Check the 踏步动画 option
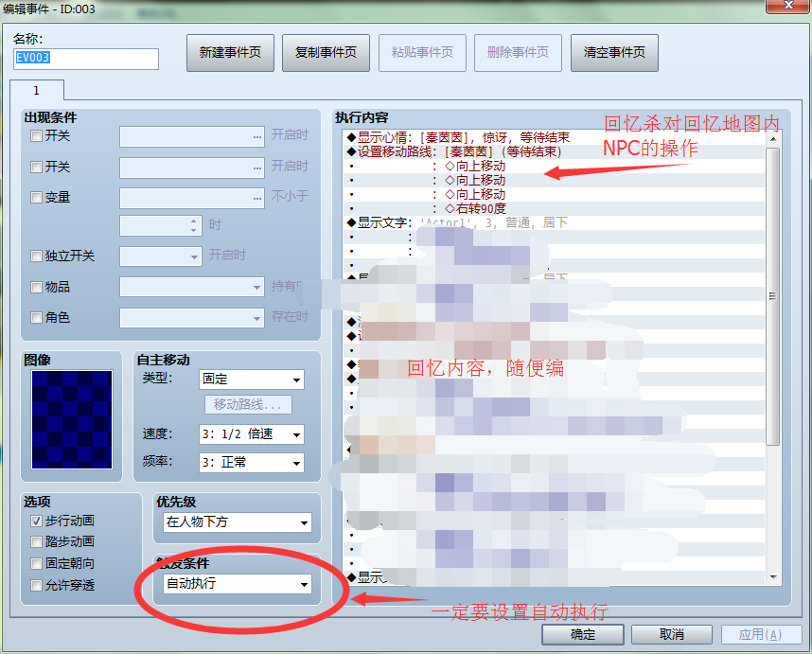Image resolution: width=812 pixels, height=654 pixels. tap(36, 542)
